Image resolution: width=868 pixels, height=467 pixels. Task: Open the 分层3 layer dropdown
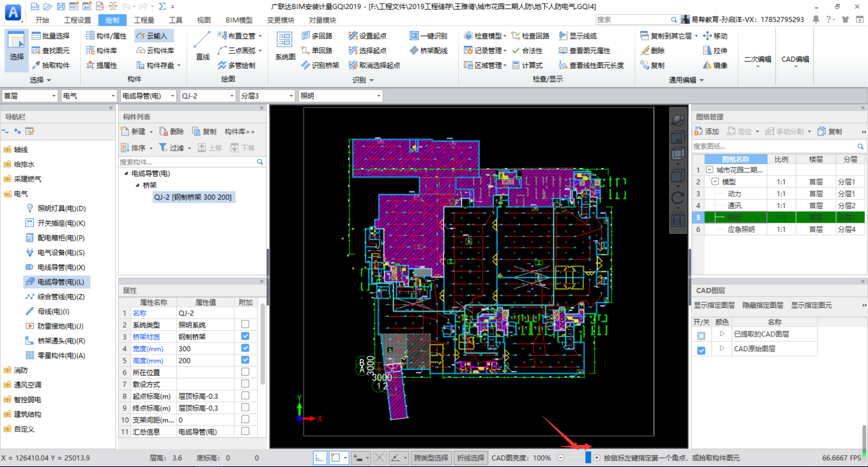(267, 96)
